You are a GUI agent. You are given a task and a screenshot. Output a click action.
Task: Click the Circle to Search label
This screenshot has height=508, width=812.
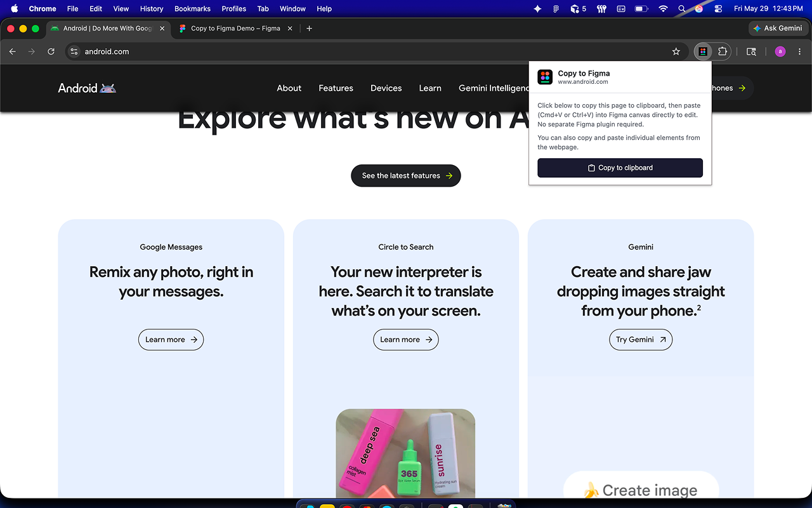pyautogui.click(x=406, y=247)
